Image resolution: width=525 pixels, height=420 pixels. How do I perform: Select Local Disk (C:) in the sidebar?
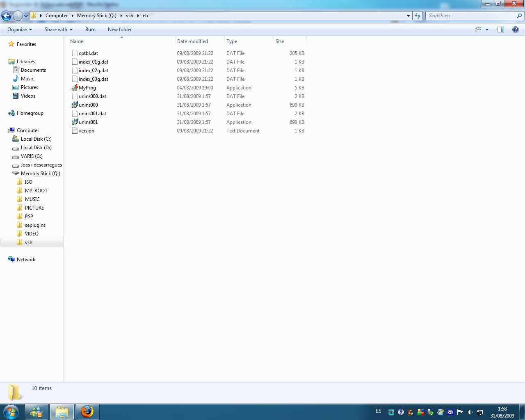(x=36, y=139)
